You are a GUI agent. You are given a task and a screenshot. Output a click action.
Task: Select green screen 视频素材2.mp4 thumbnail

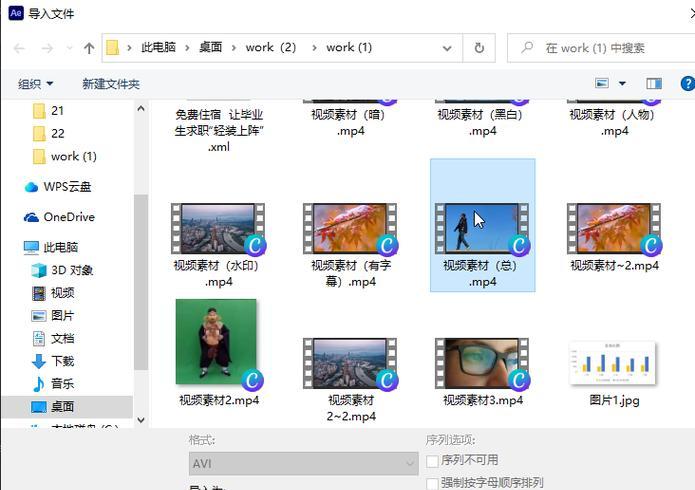[216, 341]
